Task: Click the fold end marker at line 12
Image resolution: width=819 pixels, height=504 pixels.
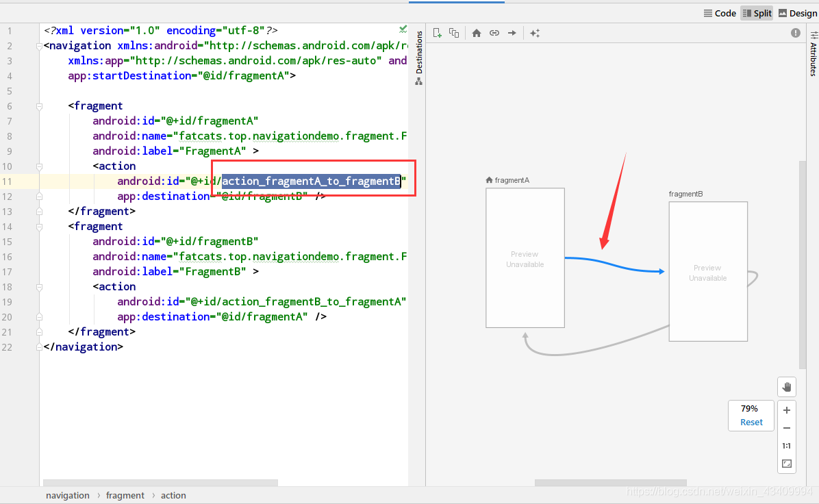Action: click(x=39, y=197)
